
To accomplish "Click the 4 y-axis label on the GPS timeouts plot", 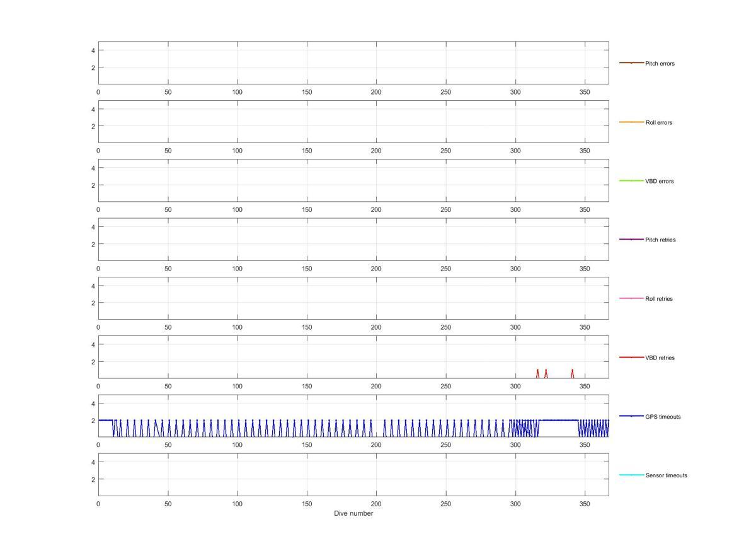I will 93,404.
